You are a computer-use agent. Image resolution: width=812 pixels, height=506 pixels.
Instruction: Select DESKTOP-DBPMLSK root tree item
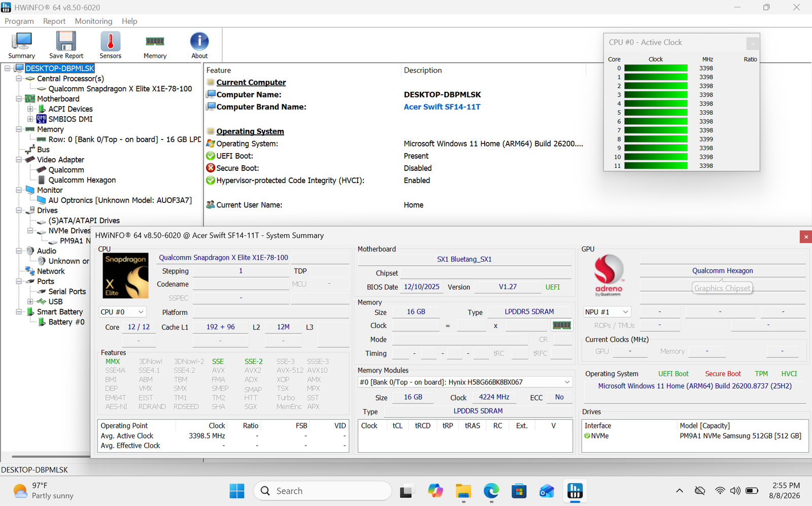click(60, 68)
